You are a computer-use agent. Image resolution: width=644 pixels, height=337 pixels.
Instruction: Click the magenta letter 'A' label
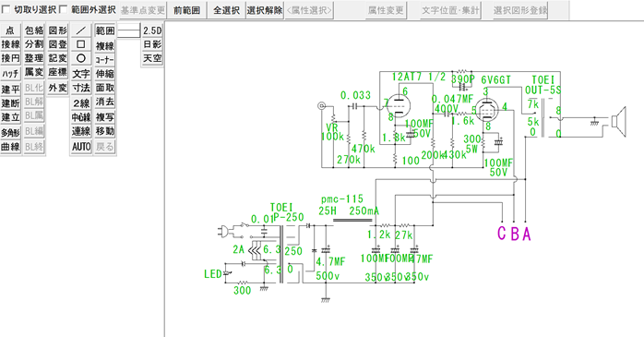pos(527,234)
